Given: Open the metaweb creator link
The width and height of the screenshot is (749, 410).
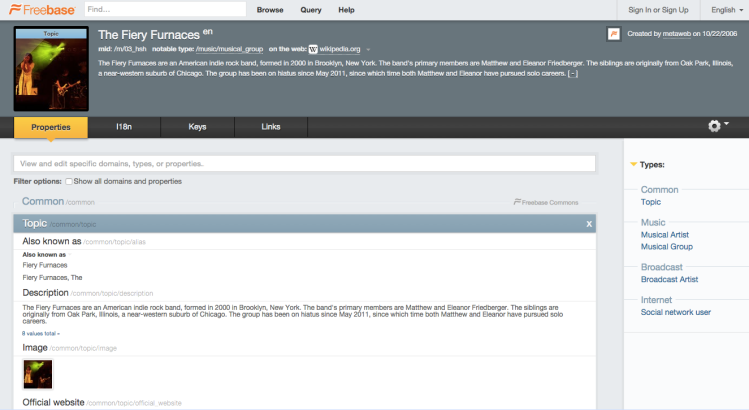Looking at the screenshot, I should [676, 33].
